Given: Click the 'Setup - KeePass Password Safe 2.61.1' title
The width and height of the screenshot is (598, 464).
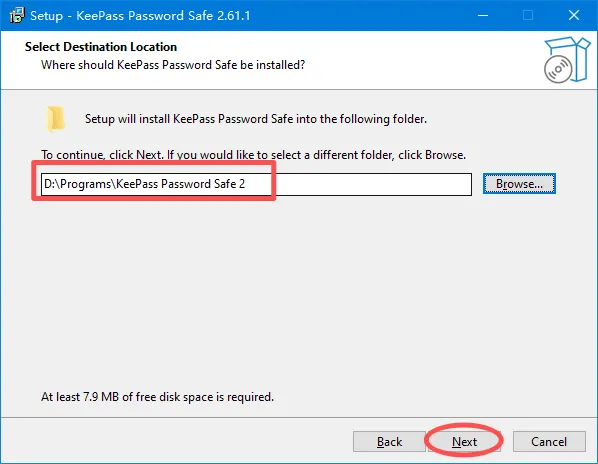Looking at the screenshot, I should pos(140,16).
